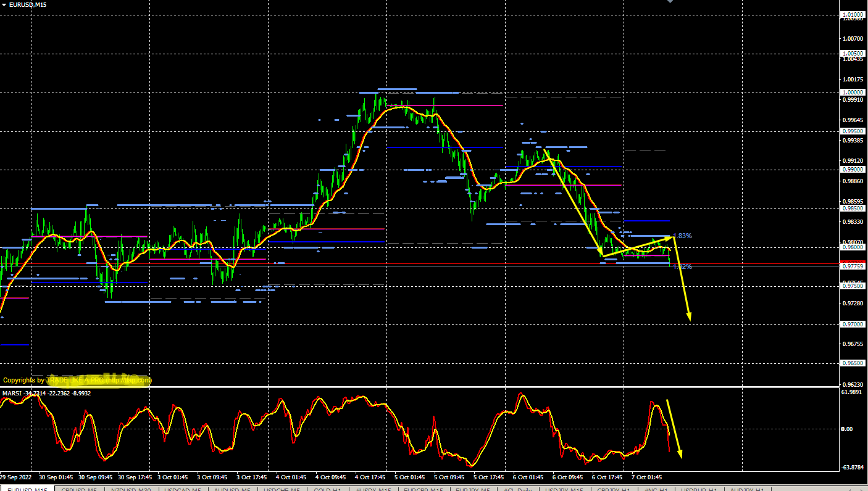Click the 0.99500 price level label

(852, 131)
